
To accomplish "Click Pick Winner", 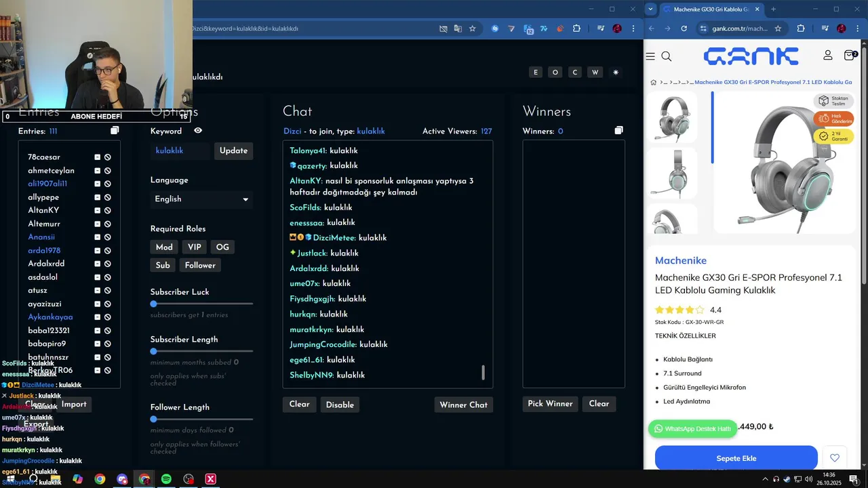I will click(550, 404).
